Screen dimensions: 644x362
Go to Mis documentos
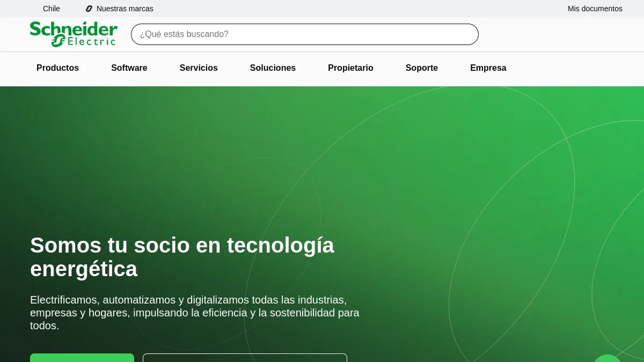tap(595, 9)
